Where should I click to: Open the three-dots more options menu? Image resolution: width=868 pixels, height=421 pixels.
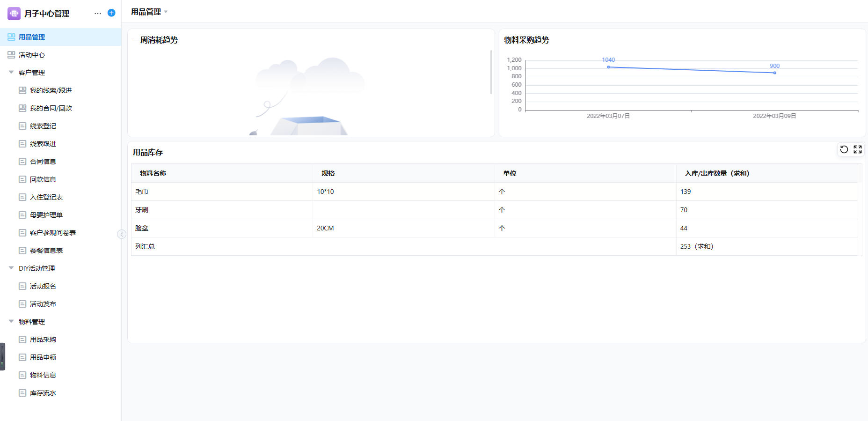(x=97, y=14)
